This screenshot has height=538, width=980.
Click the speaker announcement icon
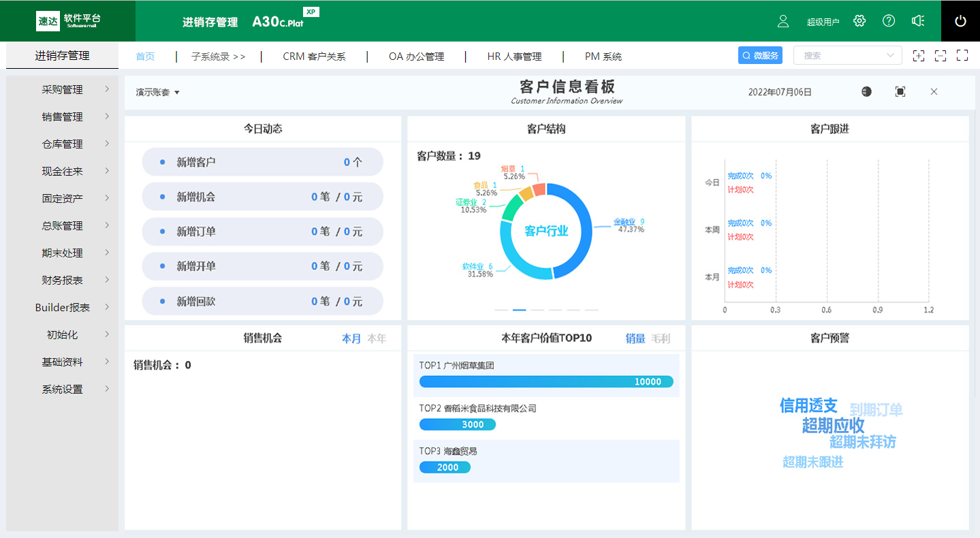click(x=917, y=21)
